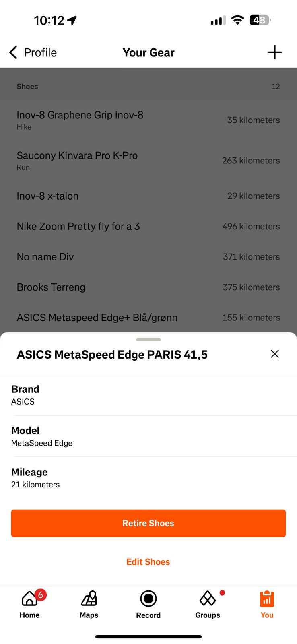Select Inov-8 Graphene Grip shoe entry
This screenshot has height=644, width=297.
point(148,120)
